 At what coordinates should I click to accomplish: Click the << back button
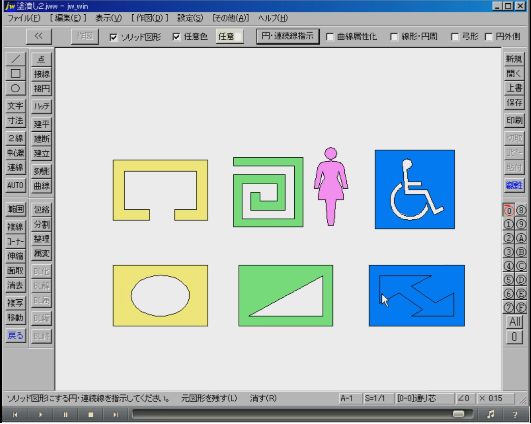(x=39, y=36)
